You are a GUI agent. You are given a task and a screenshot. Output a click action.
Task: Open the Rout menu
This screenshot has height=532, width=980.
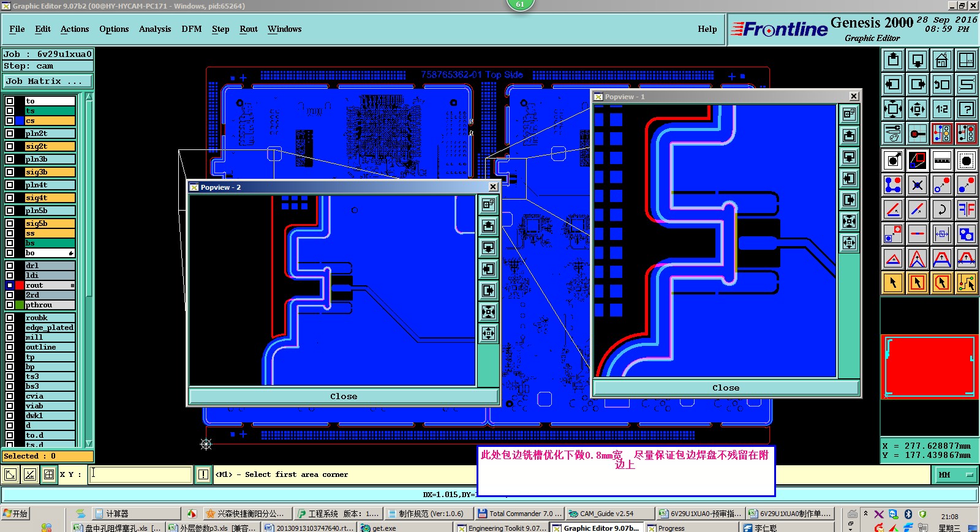[249, 29]
